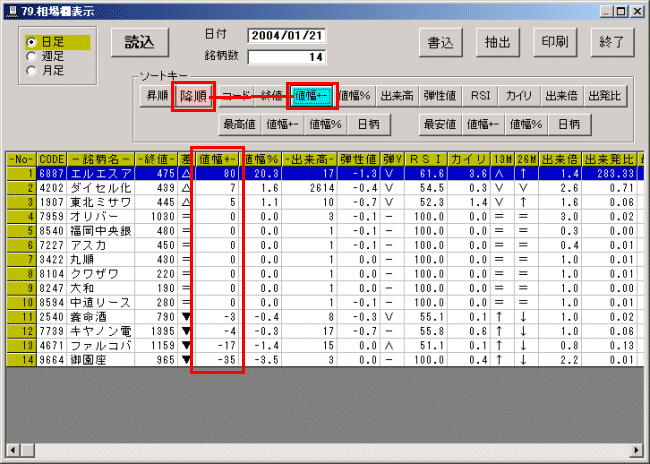This screenshot has height=464, width=650.
Task: Click the カイリ column header
Action: tap(469, 159)
